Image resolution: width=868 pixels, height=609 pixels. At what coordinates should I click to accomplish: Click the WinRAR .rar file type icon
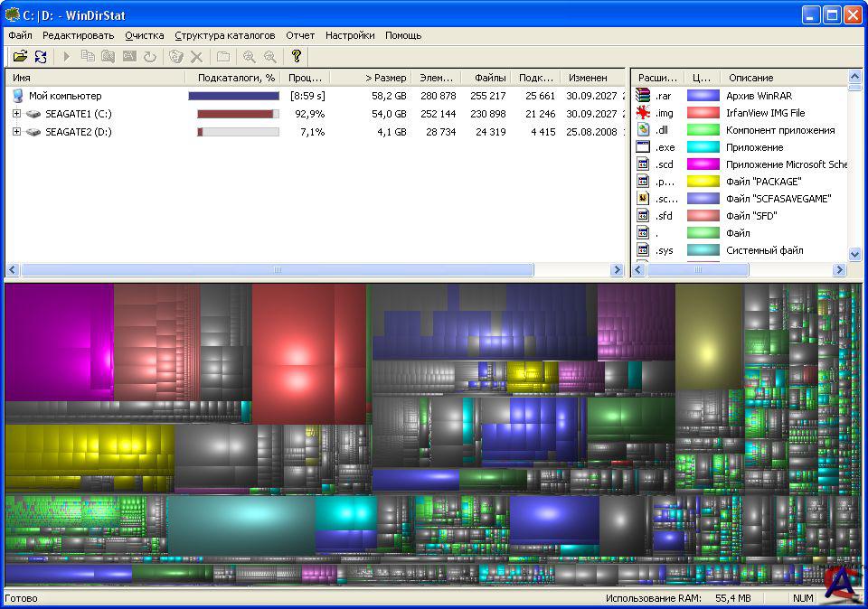[x=643, y=96]
